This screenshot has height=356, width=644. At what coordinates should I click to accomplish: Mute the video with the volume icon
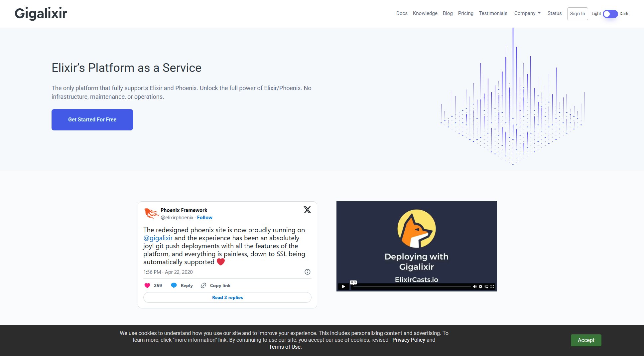pos(475,286)
